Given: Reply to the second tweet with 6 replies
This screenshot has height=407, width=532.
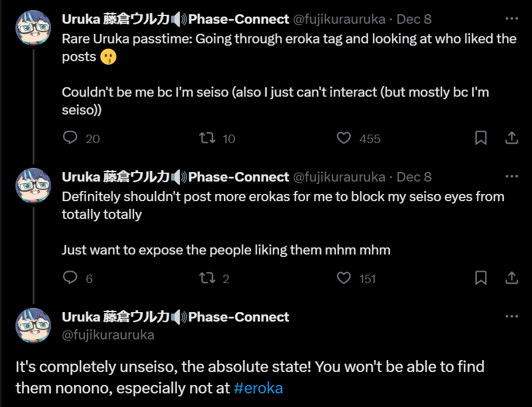Looking at the screenshot, I should [x=71, y=278].
